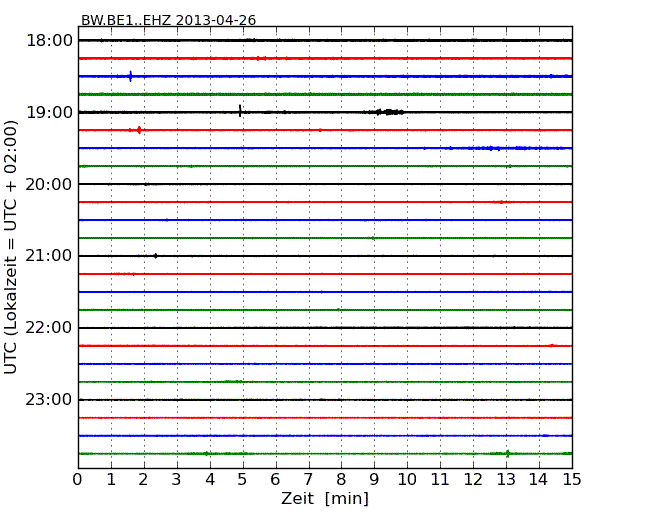Click the 1 minute tick label
The image size is (650, 520).
point(111,480)
